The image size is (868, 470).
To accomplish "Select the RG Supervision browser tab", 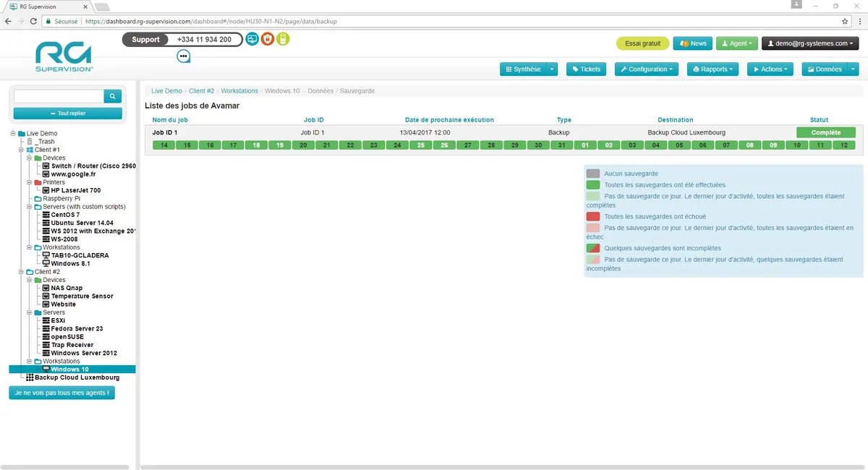I will [x=47, y=7].
